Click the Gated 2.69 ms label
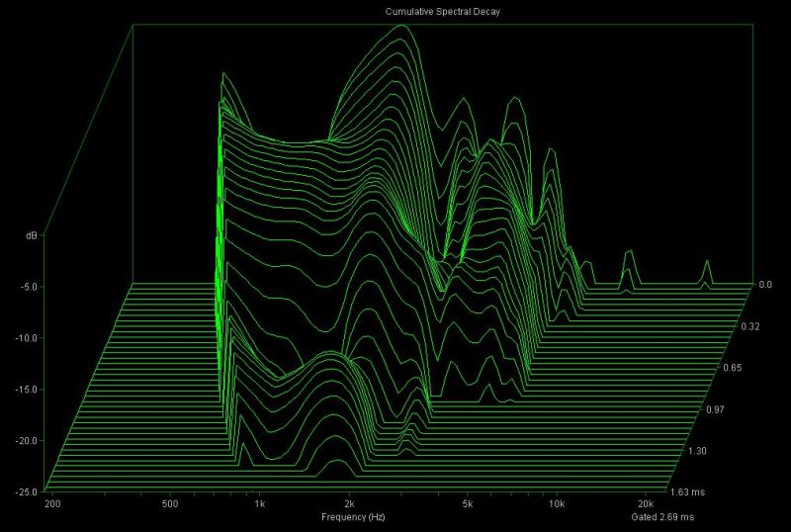Screen dimensions: 791x532 [662, 517]
